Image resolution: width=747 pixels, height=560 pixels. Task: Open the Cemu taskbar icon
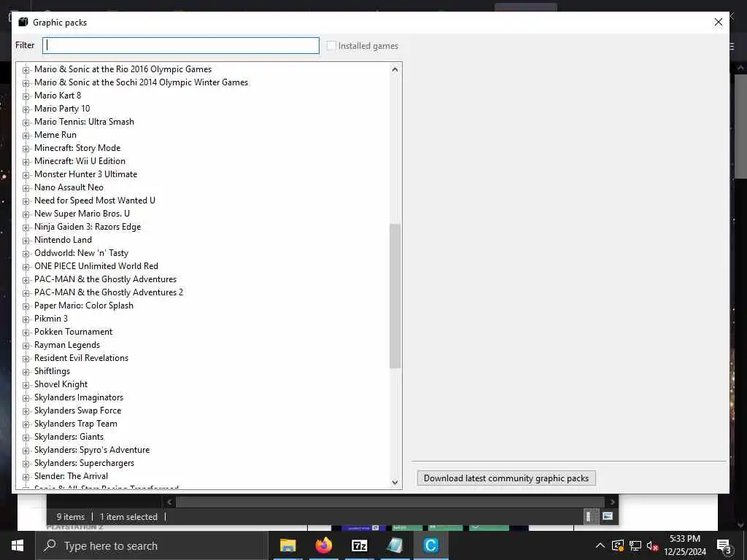click(430, 545)
